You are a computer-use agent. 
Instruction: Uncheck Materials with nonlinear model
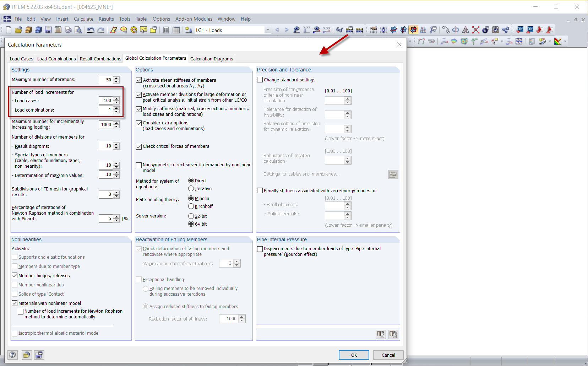click(x=15, y=303)
